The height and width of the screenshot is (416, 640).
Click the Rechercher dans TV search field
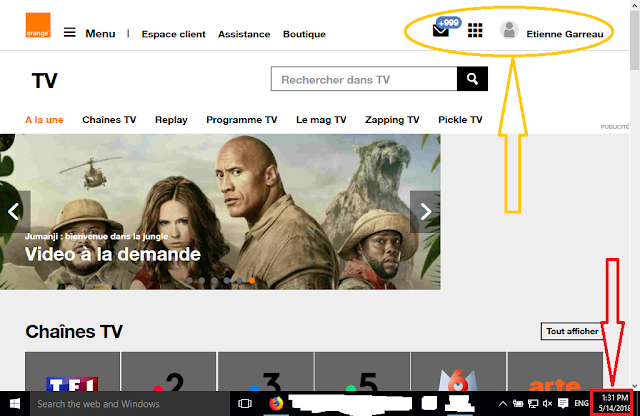click(x=364, y=79)
